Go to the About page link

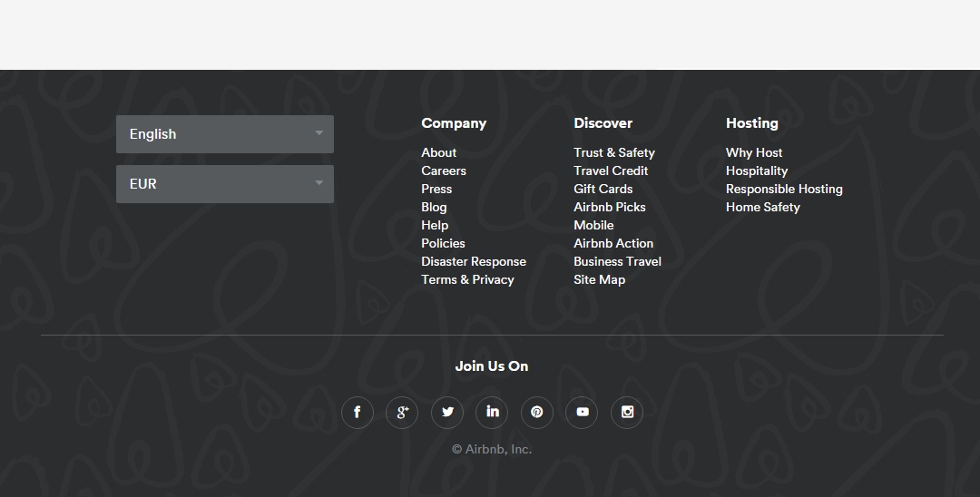tap(439, 152)
